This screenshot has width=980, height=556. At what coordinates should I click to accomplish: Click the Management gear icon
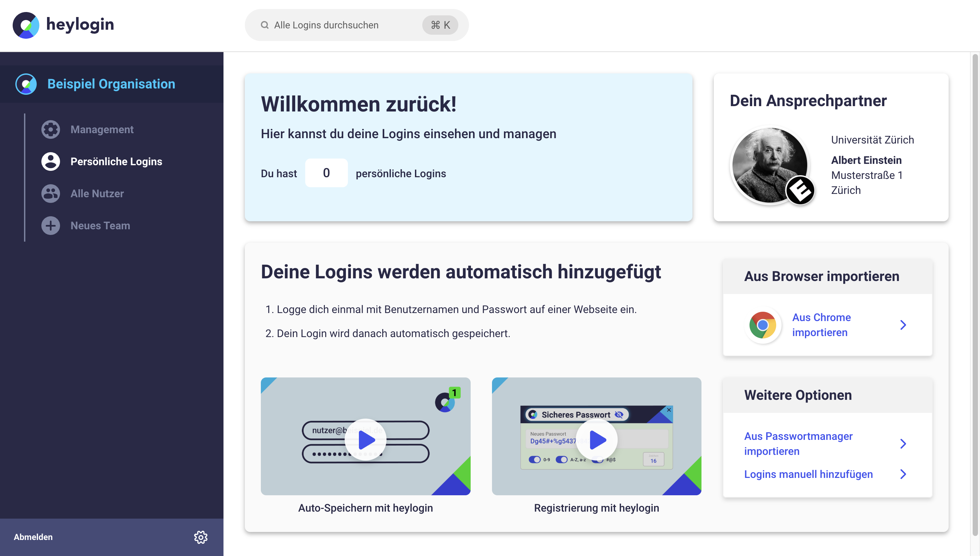(51, 129)
